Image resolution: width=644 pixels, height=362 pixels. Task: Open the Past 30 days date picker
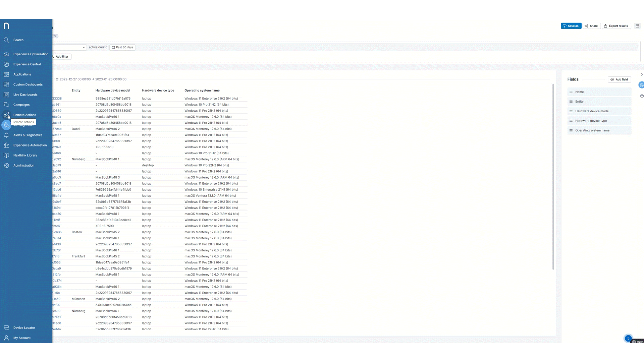point(122,47)
